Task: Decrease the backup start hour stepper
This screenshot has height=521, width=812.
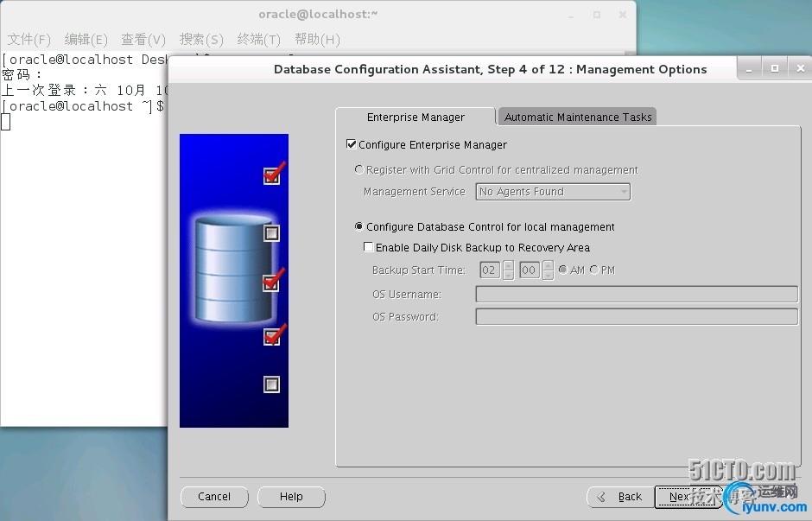Action: pyautogui.click(x=508, y=275)
